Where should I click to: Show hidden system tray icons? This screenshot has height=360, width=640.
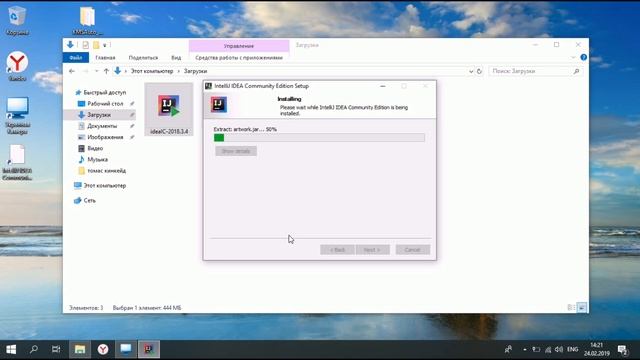524,350
